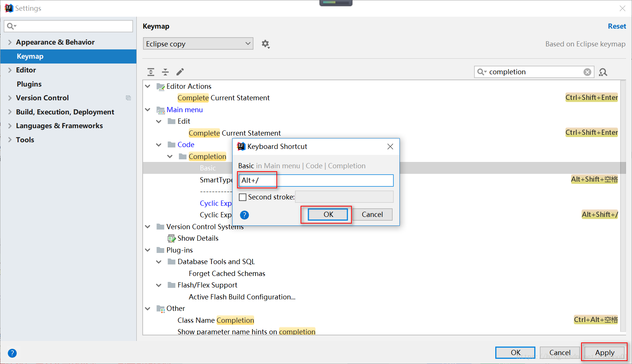Image resolution: width=632 pixels, height=364 pixels.
Task: Expand the Tools settings section
Action: click(x=10, y=140)
